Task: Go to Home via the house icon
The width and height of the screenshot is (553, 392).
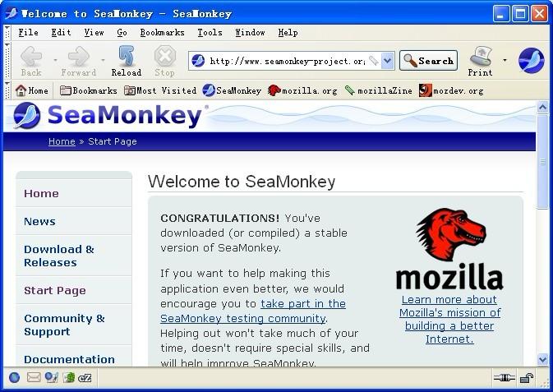Action: click(x=21, y=90)
